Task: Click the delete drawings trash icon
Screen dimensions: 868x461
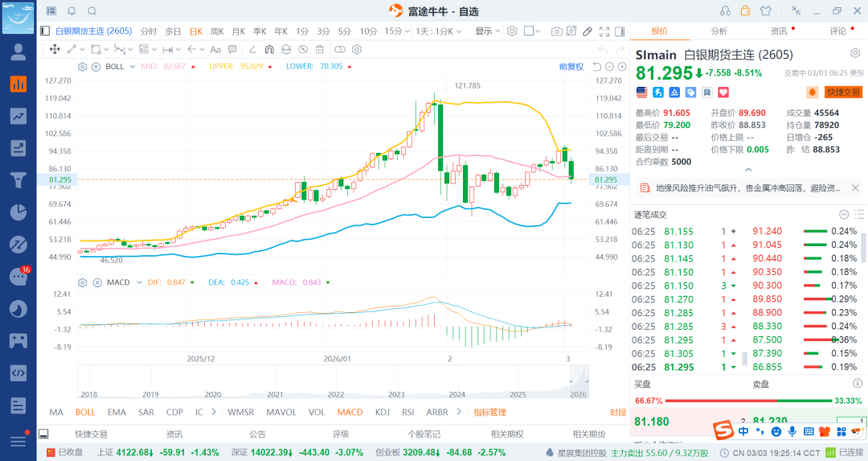Action: (x=320, y=49)
